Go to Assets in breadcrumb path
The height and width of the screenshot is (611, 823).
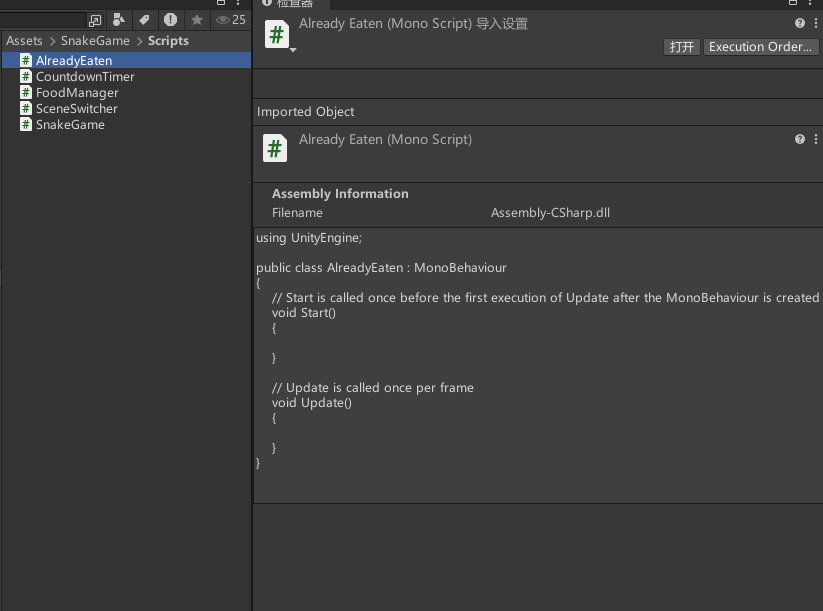tap(24, 40)
